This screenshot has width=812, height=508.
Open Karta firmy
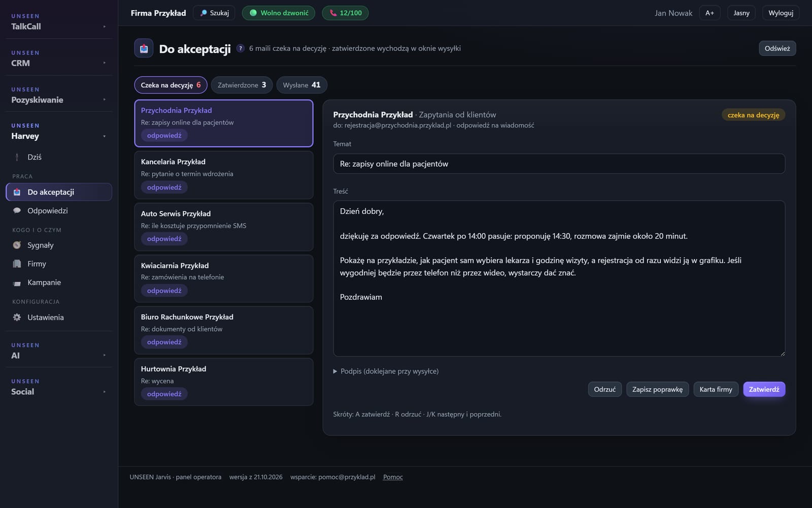[x=716, y=389]
